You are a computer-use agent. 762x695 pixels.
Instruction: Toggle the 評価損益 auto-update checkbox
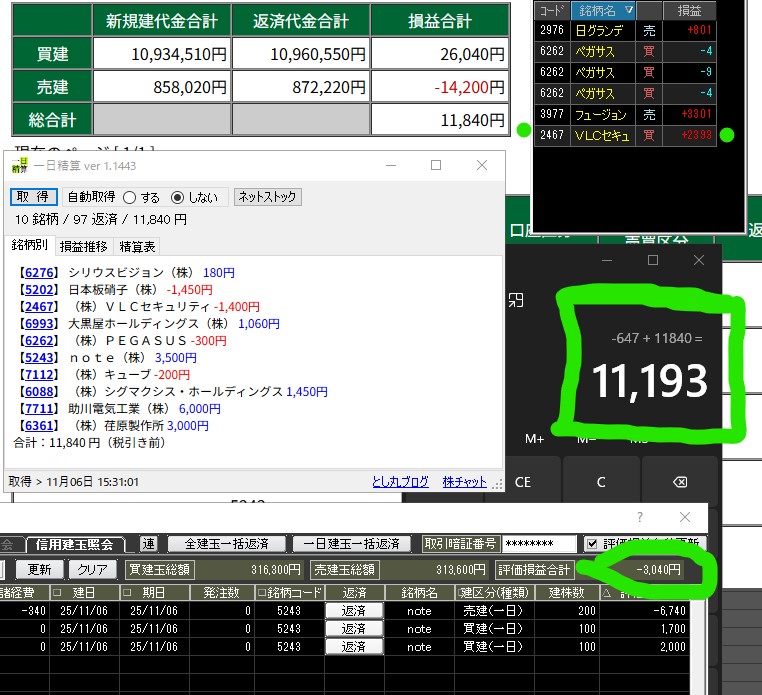[593, 544]
